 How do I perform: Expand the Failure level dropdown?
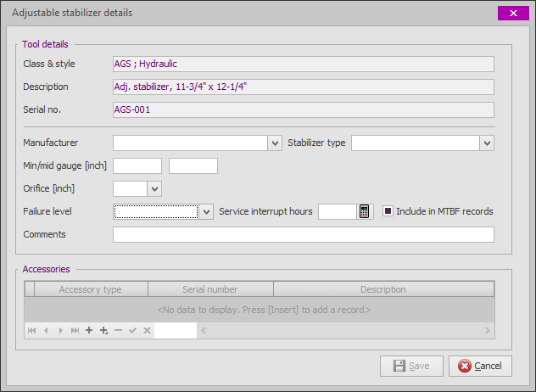click(206, 212)
